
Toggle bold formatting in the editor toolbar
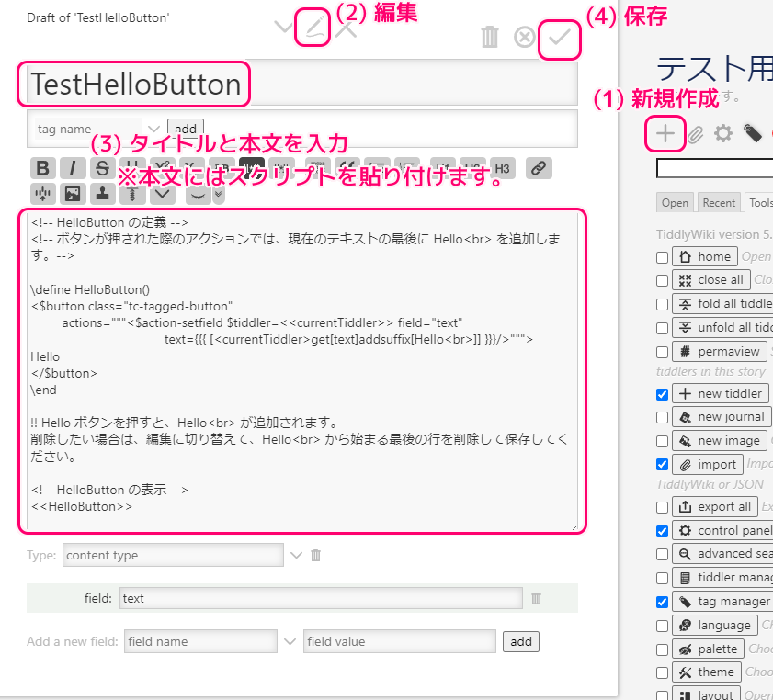(41, 168)
